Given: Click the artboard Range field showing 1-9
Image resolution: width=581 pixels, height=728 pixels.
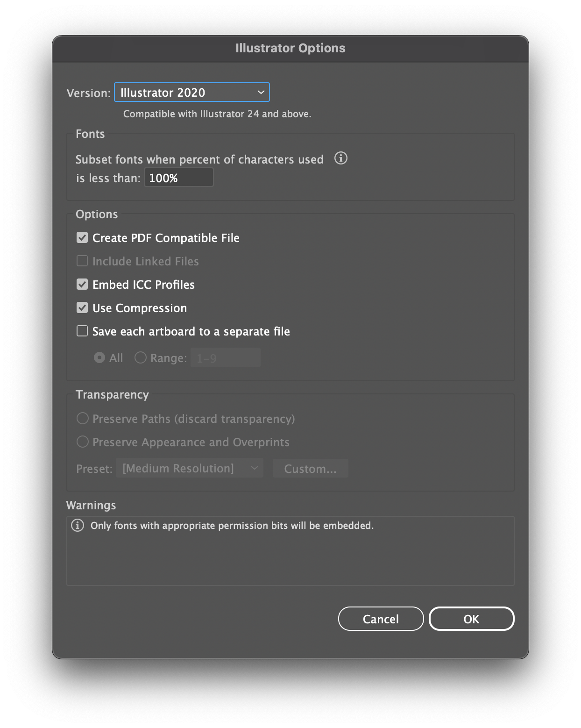Looking at the screenshot, I should pyautogui.click(x=226, y=358).
